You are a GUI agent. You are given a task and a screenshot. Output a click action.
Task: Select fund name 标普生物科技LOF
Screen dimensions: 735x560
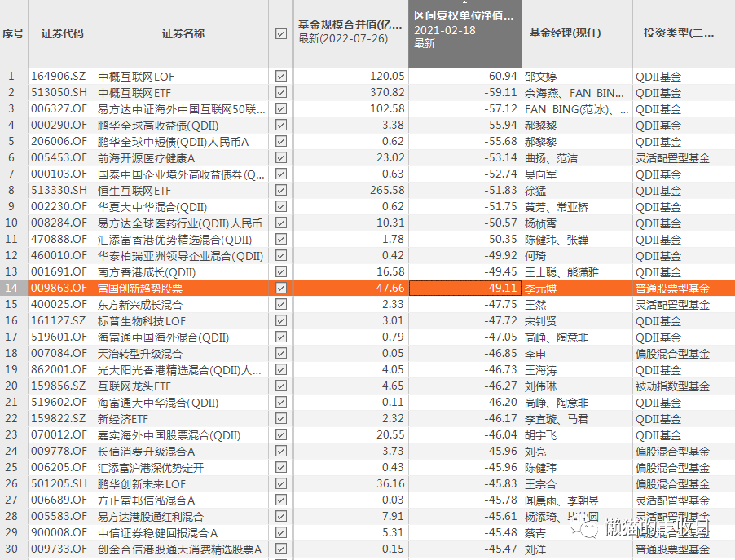click(142, 321)
